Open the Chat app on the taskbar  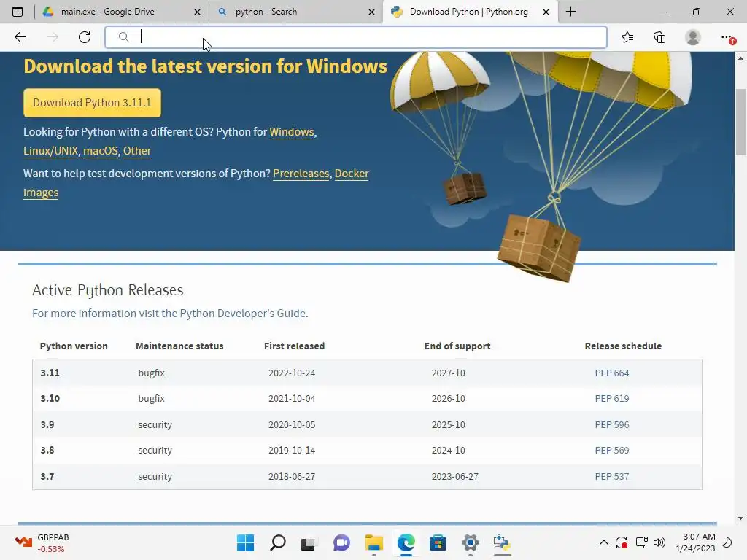pos(341,542)
